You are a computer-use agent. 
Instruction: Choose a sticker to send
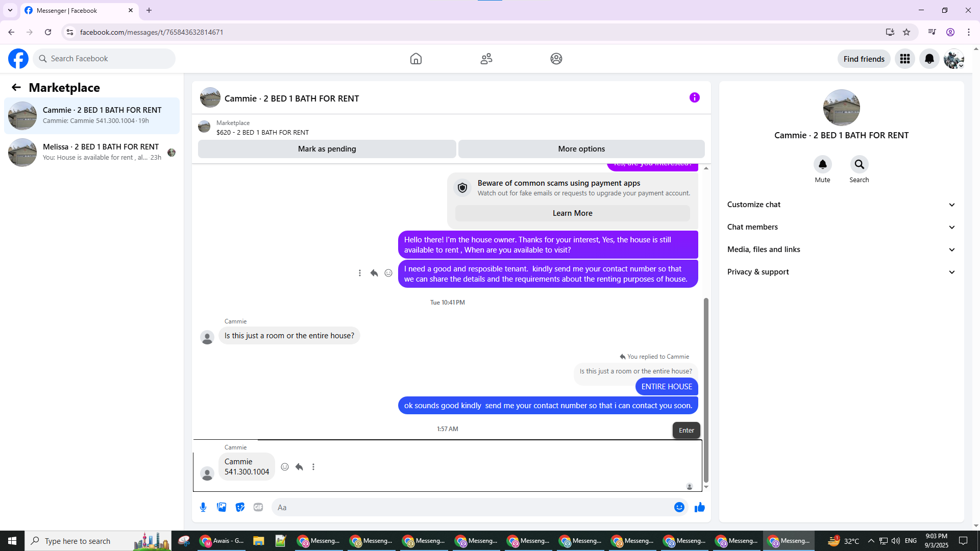(240, 507)
